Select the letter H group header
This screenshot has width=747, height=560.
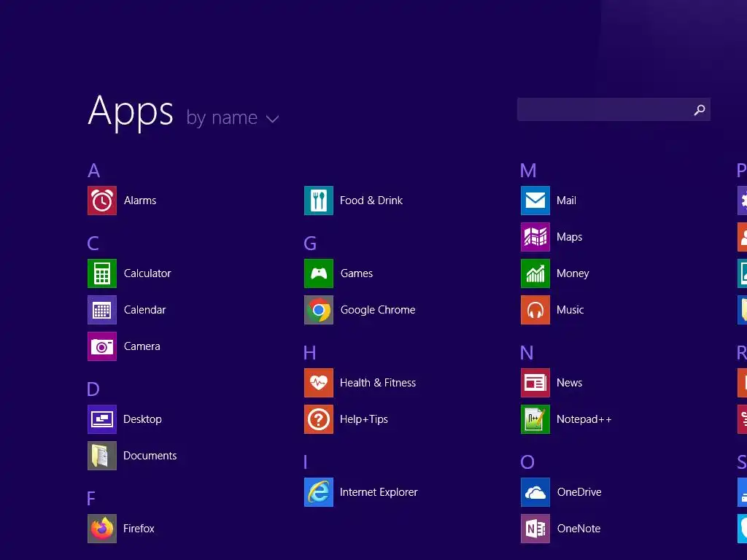pyautogui.click(x=309, y=353)
